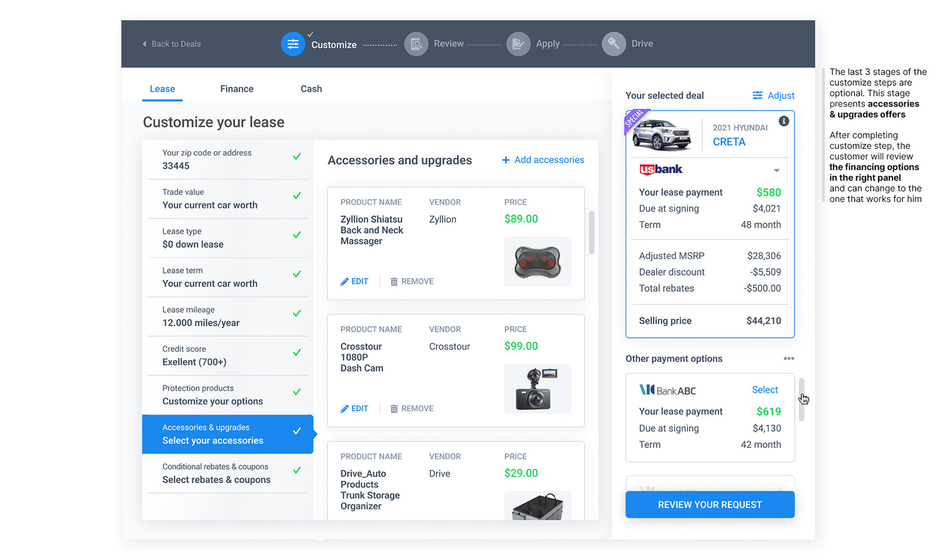Switch to the Cash tab
This screenshot has width=937, height=560.
[311, 89]
